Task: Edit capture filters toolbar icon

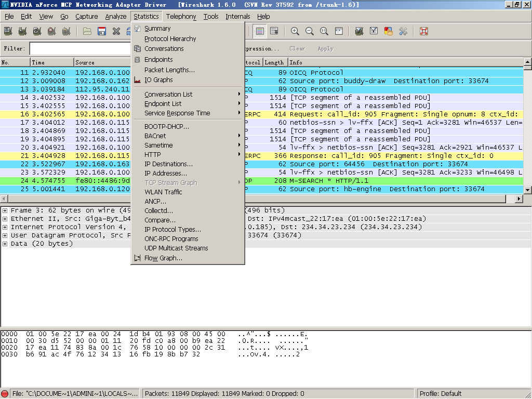Action: coord(360,31)
